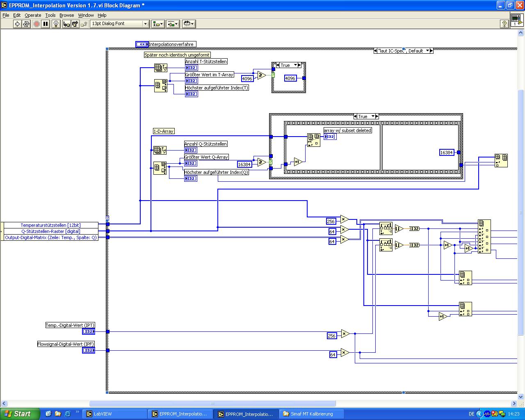Open the Operate menu
Image resolution: width=525 pixels, height=420 pixels.
(33, 15)
